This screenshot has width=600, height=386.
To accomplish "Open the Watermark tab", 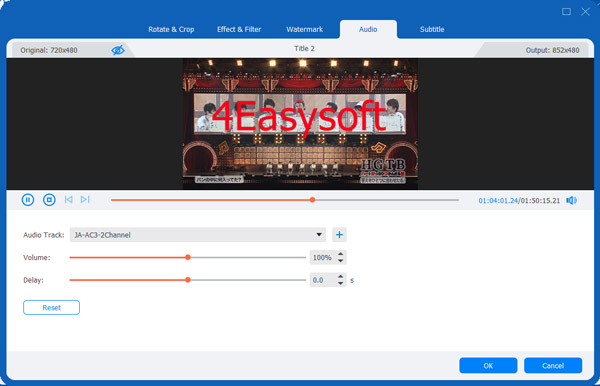I will pyautogui.click(x=305, y=29).
